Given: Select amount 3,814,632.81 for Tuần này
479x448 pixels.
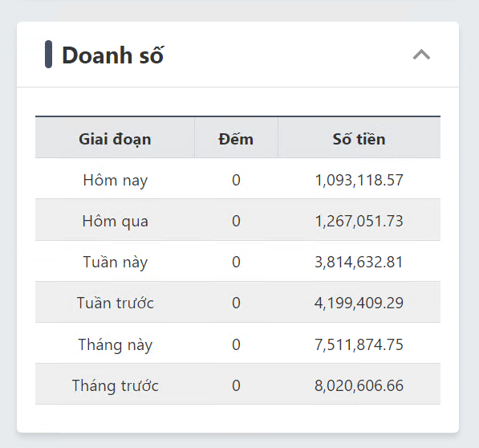Looking at the screenshot, I should (x=359, y=262).
